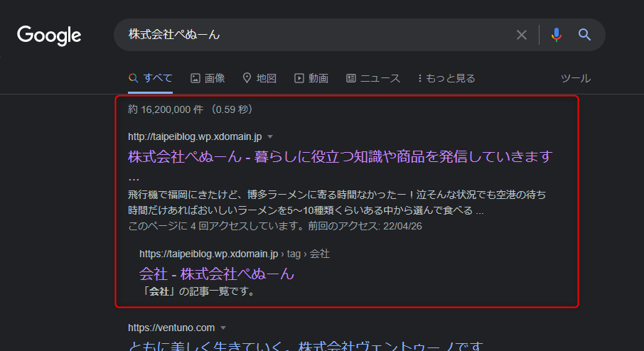Clear the search box with the X icon
This screenshot has height=351, width=644.
[521, 35]
